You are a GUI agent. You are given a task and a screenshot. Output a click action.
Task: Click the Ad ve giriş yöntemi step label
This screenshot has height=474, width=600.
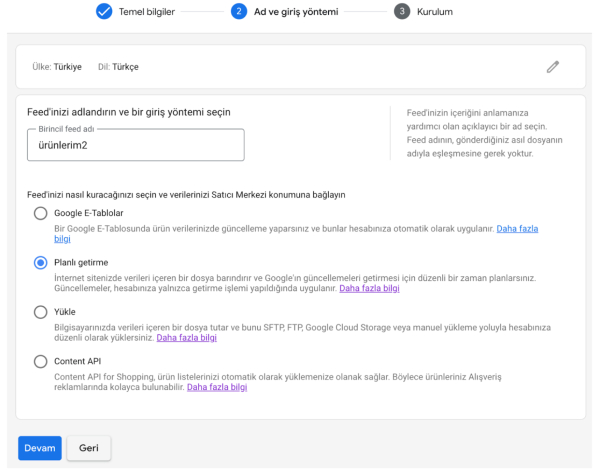296,12
